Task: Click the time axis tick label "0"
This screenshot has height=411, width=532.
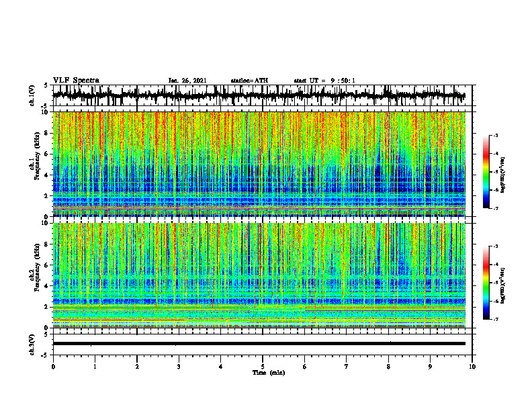Action: tap(53, 367)
